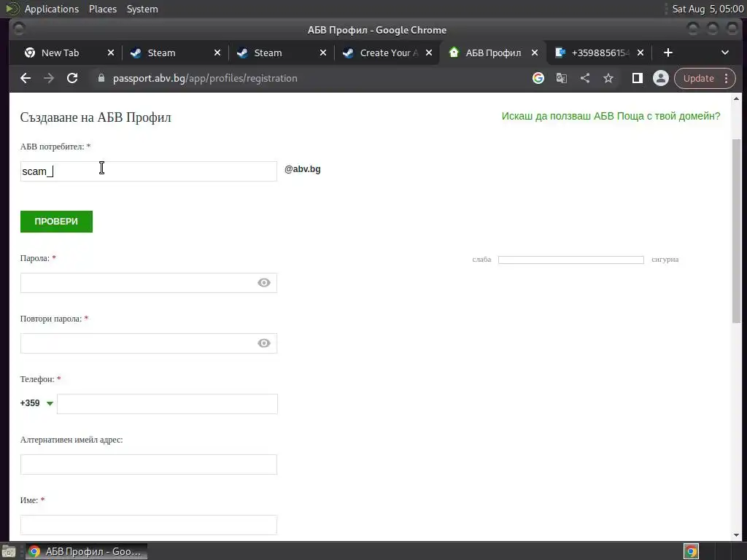Click the scrollbar down arrow
The image size is (747, 560).
[x=737, y=534]
